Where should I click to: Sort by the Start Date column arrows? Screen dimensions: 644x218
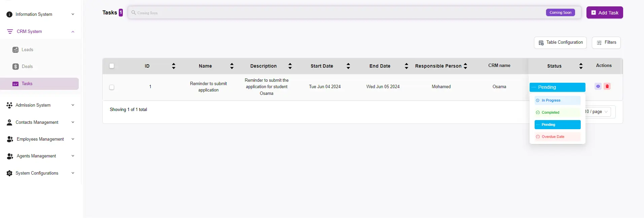(x=348, y=66)
